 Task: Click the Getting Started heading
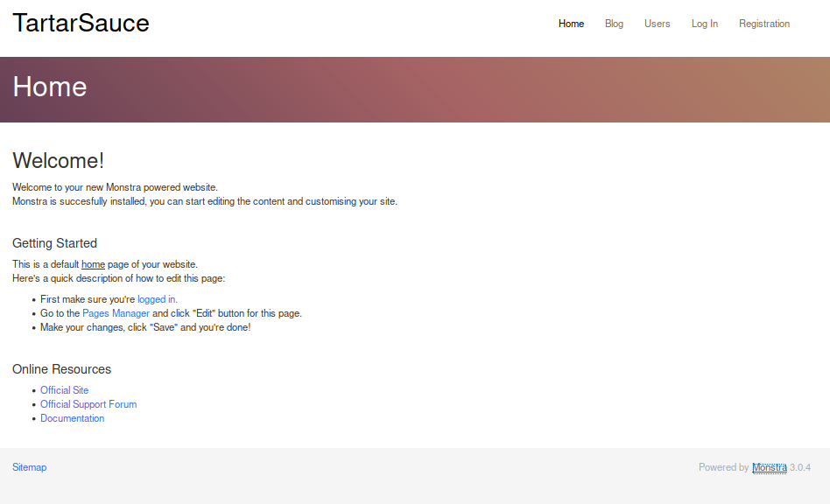[54, 243]
